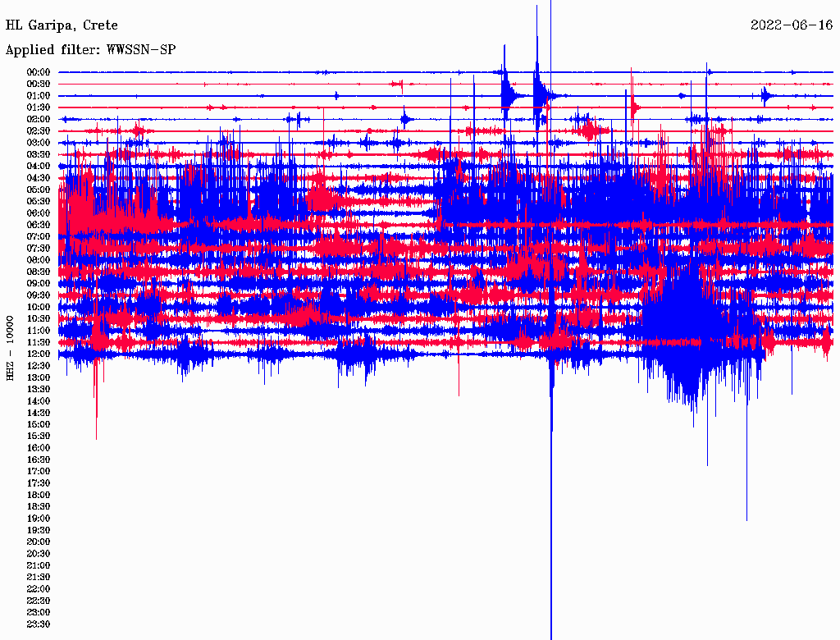Click the 02:30 time label
Image resolution: width=840 pixels, height=640 pixels.
(39, 130)
